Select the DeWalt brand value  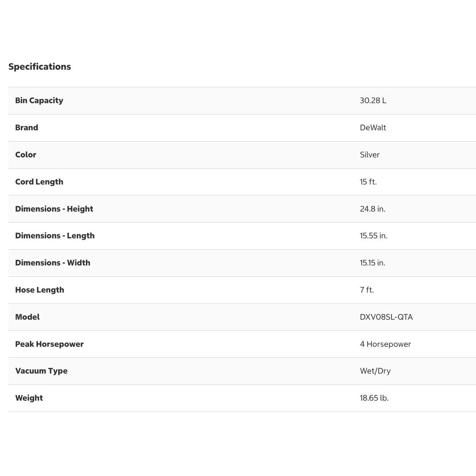373,127
